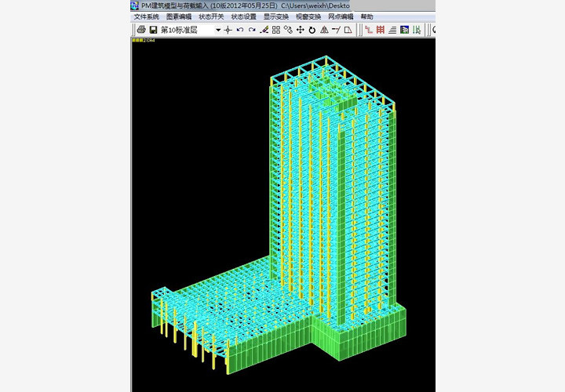Open the 图素编辑 menu

click(x=178, y=16)
